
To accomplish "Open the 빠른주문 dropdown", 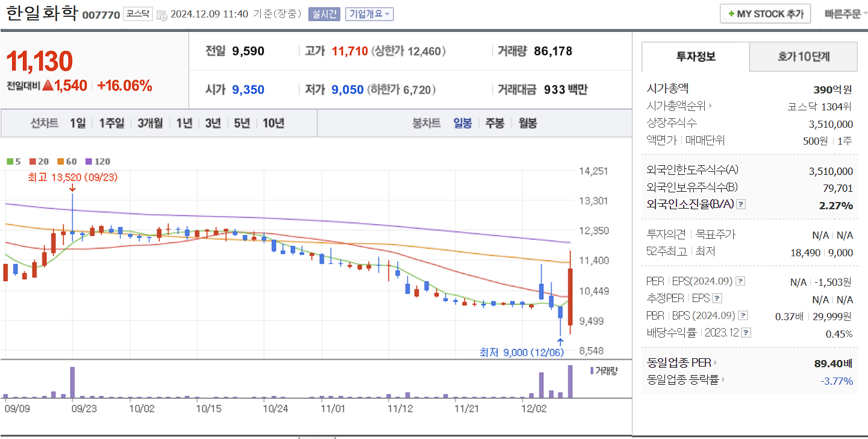I will pyautogui.click(x=845, y=13).
